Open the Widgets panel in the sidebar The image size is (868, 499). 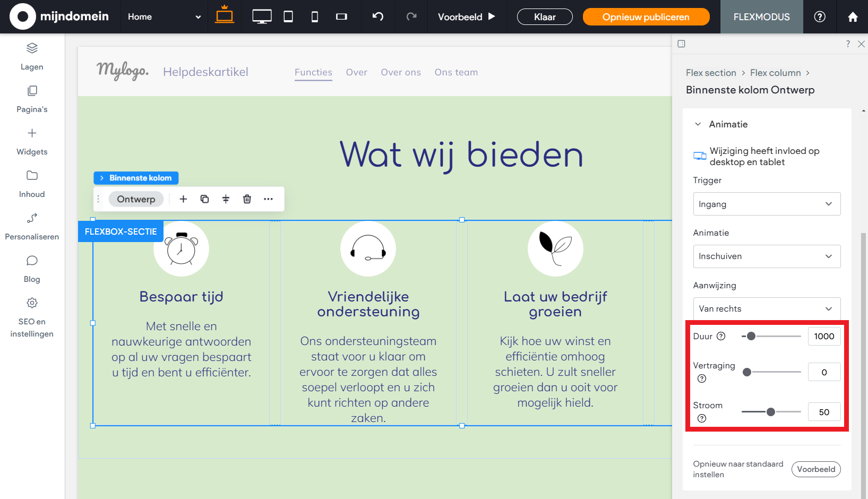click(x=32, y=142)
